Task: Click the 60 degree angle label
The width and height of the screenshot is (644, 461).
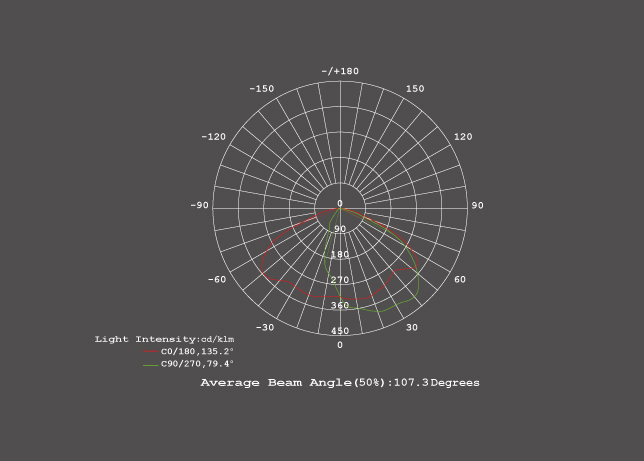Action: pyautogui.click(x=460, y=280)
